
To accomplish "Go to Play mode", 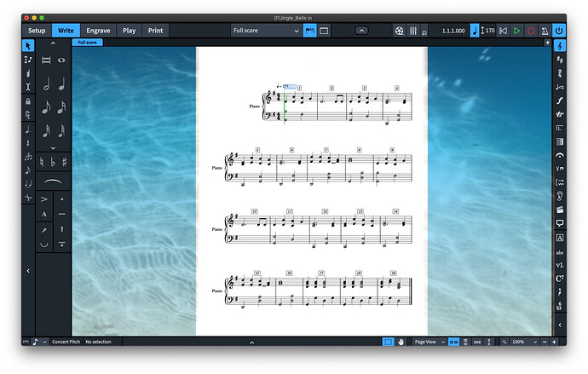I will click(x=129, y=31).
